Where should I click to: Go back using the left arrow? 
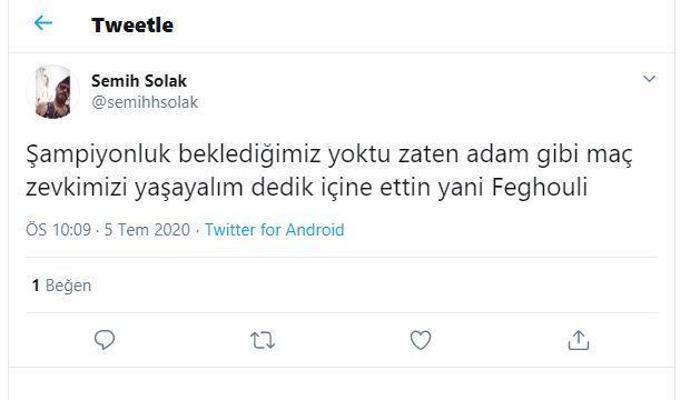[x=42, y=24]
